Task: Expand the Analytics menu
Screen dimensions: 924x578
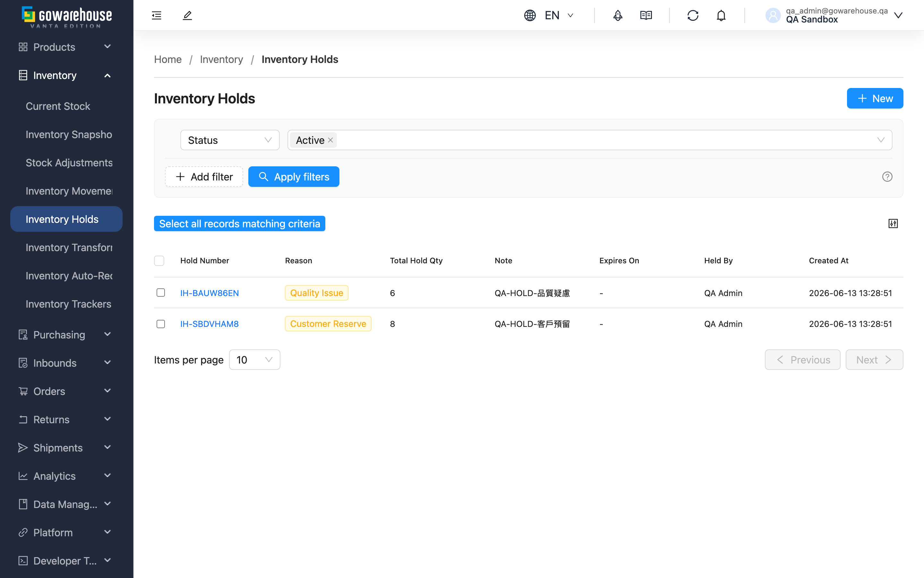Action: 66,476
